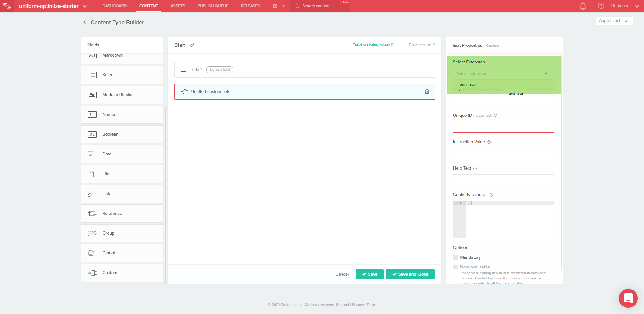Collapse the Select extension dropdown
The height and width of the screenshot is (314, 644).
tap(546, 73)
